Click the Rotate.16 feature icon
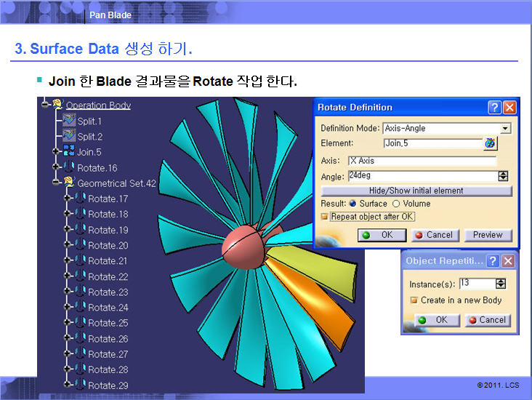The height and width of the screenshot is (400, 532). click(x=69, y=167)
